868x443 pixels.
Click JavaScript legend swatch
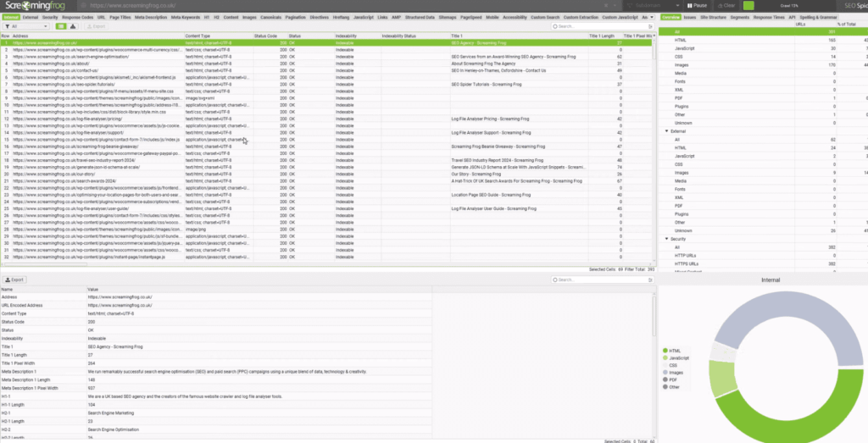point(665,357)
